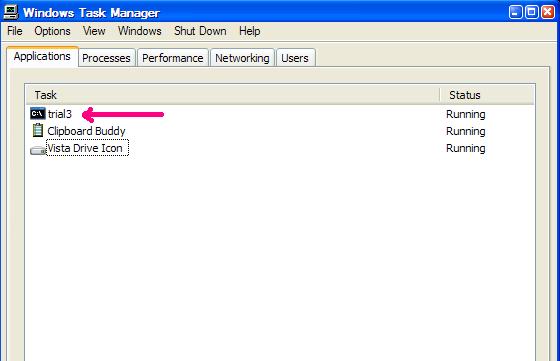Minimize the Task Manager window
The height and width of the screenshot is (361, 560).
pos(515,12)
